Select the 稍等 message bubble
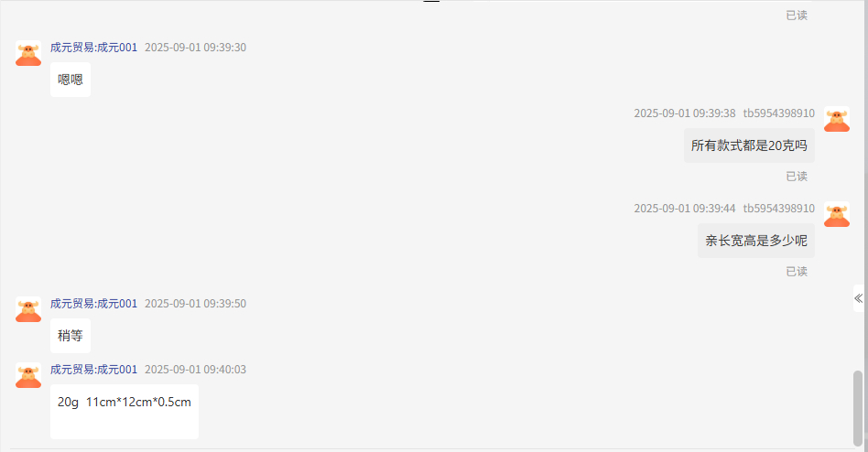868x452 pixels. click(71, 336)
